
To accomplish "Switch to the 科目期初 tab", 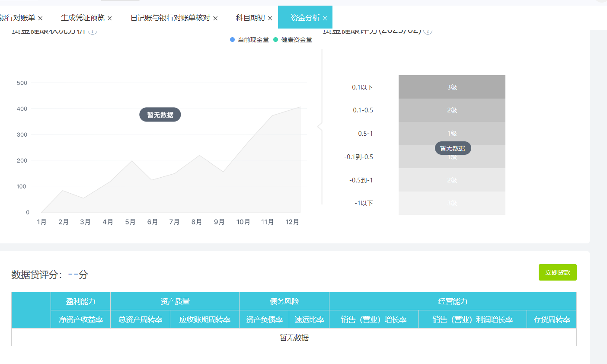I will [x=250, y=18].
